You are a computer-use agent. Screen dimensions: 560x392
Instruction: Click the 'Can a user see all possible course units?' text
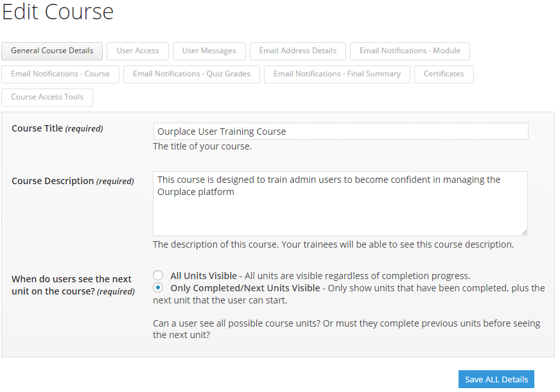click(x=346, y=329)
